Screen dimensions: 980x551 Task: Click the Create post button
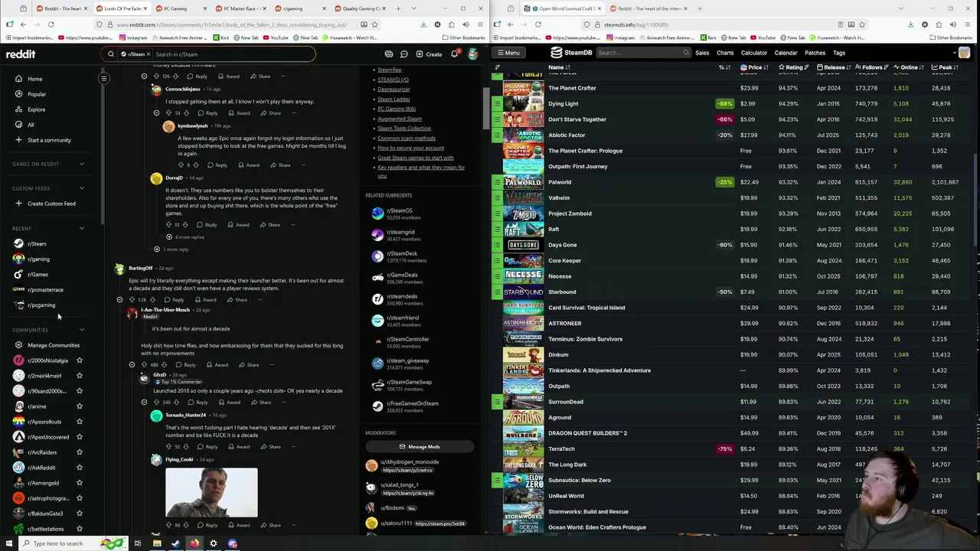click(x=430, y=54)
